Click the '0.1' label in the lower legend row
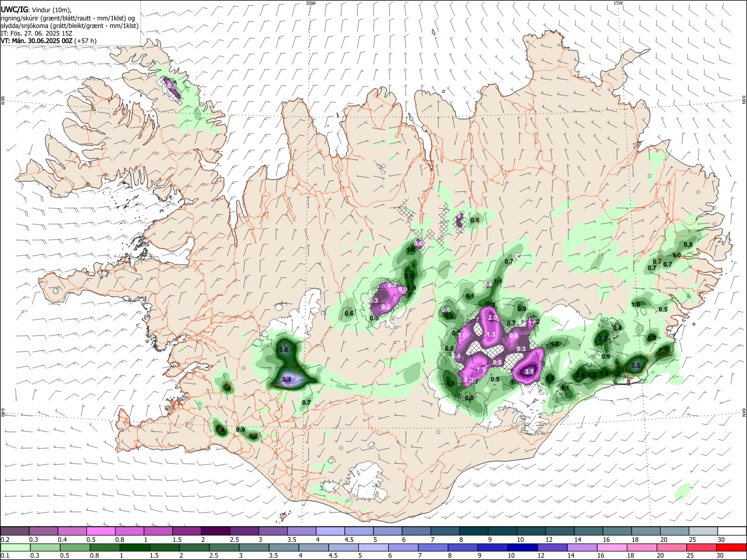 [x=5, y=555]
